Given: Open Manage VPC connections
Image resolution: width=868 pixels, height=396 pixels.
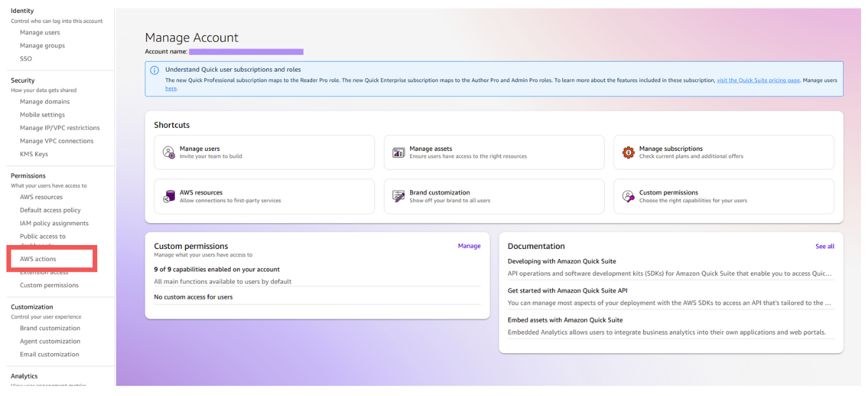Looking at the screenshot, I should pyautogui.click(x=56, y=141).
